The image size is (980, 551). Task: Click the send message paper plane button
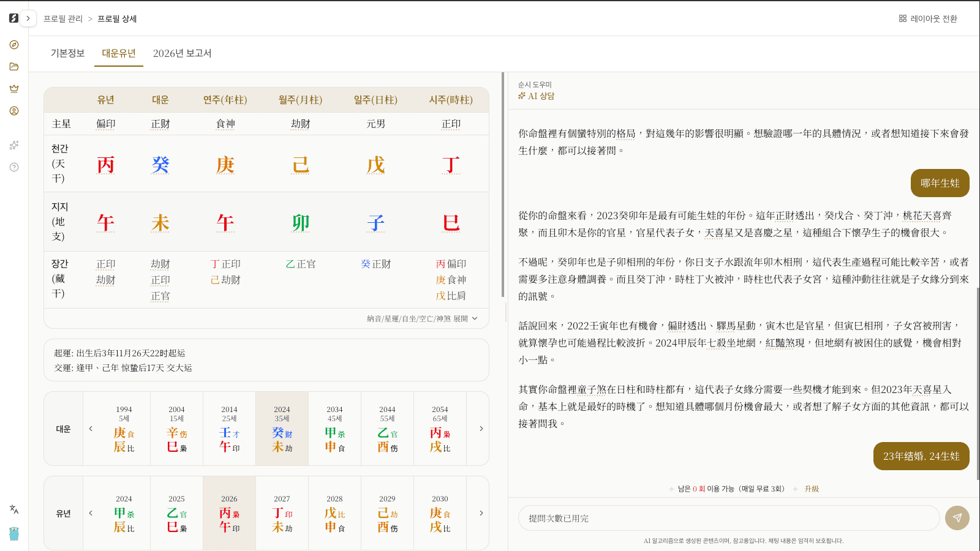point(957,518)
